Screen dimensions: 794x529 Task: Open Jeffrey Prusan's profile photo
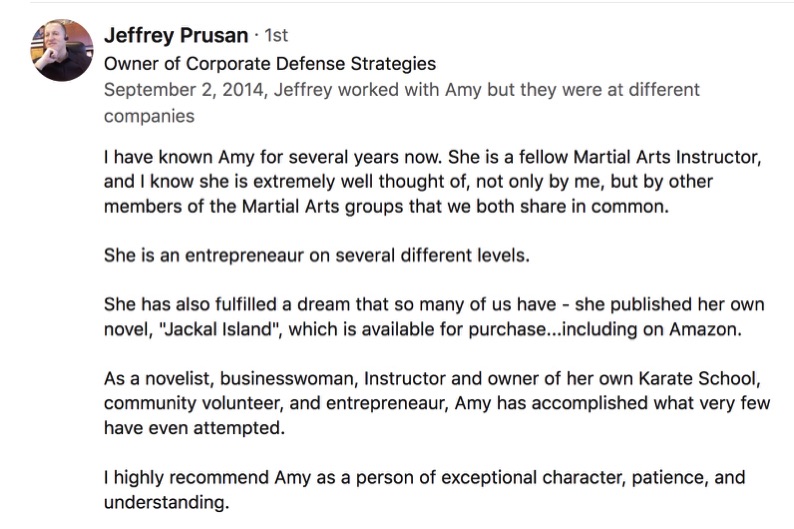(62, 50)
